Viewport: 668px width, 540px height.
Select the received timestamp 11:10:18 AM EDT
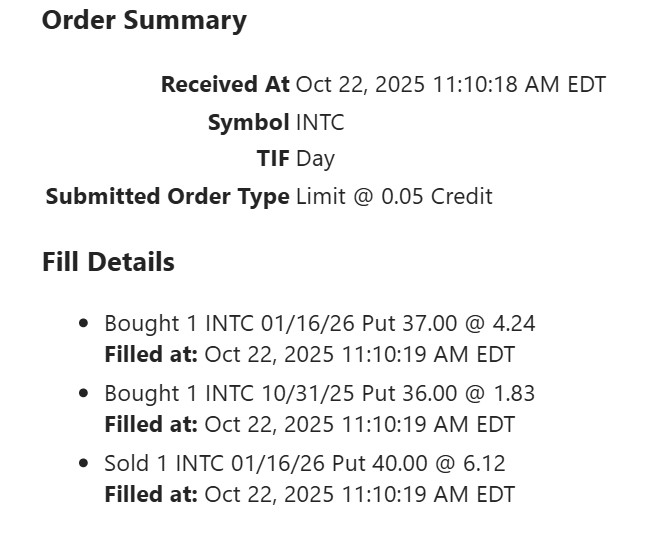tap(519, 85)
